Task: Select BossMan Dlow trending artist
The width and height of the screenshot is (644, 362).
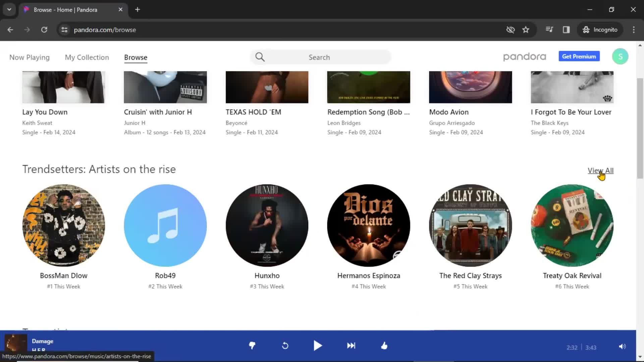Action: point(64,226)
